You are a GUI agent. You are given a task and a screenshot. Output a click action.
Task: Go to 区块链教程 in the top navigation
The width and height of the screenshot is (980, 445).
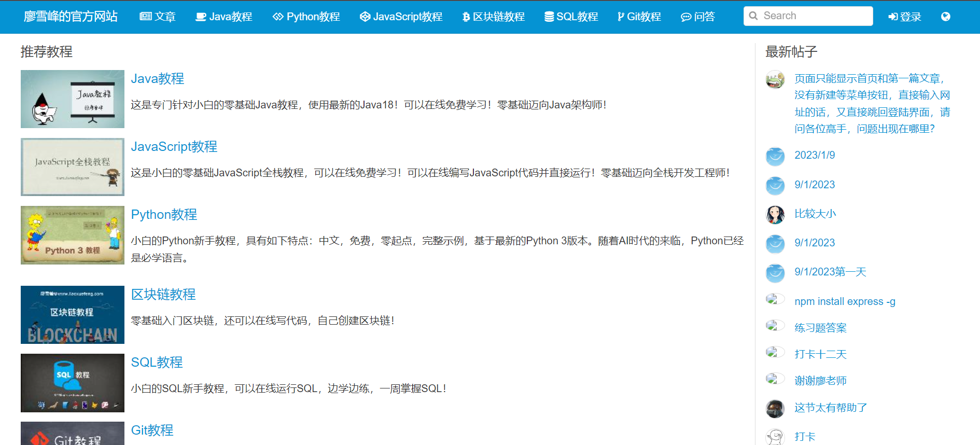[x=493, y=17]
